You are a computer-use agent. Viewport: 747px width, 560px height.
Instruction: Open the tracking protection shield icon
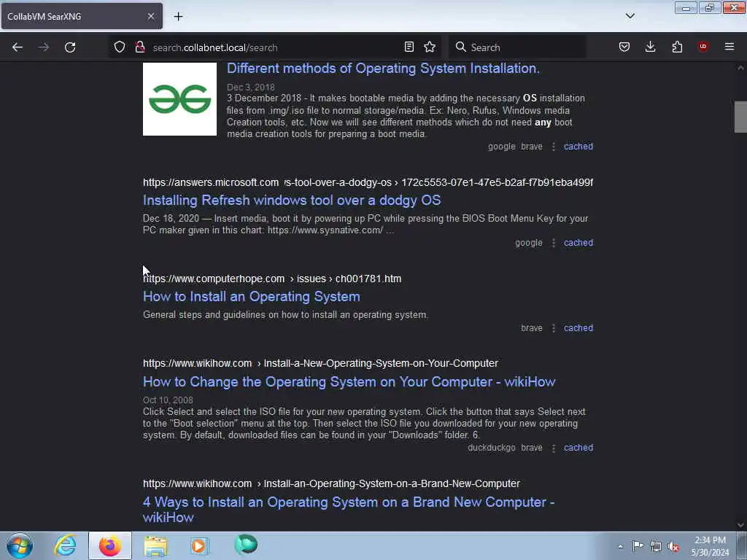(120, 47)
